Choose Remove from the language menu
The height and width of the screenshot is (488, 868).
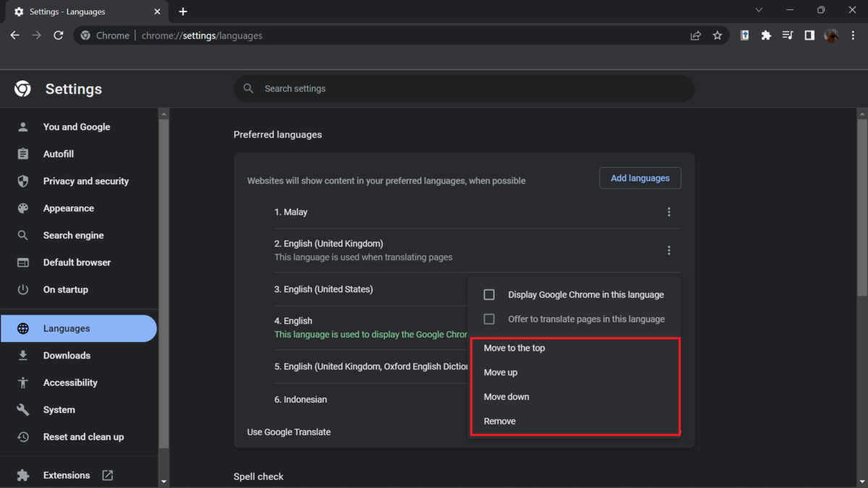500,421
